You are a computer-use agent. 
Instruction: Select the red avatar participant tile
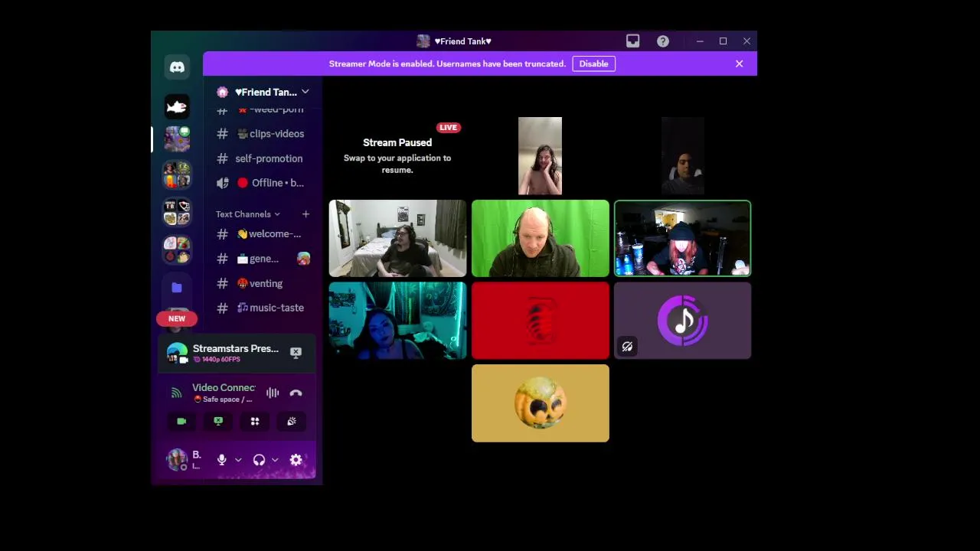coord(541,321)
